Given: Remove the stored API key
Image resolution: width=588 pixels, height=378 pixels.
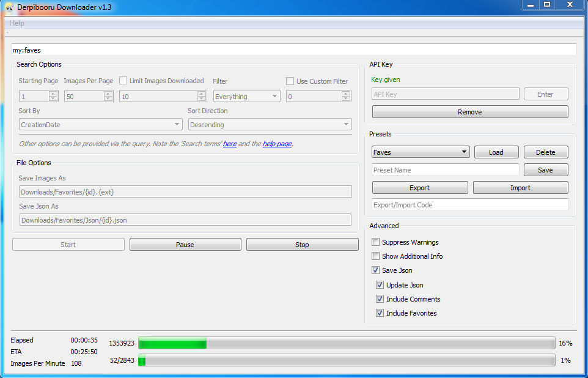Looking at the screenshot, I should (x=470, y=112).
